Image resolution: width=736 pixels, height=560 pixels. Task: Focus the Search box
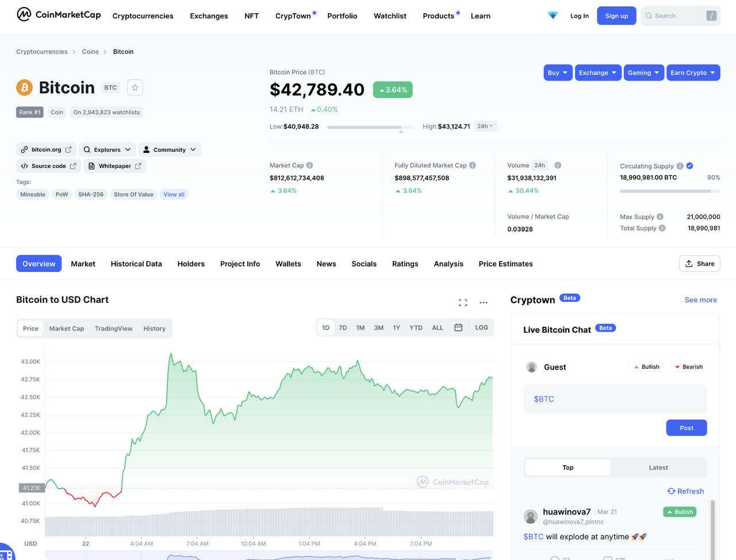point(680,16)
